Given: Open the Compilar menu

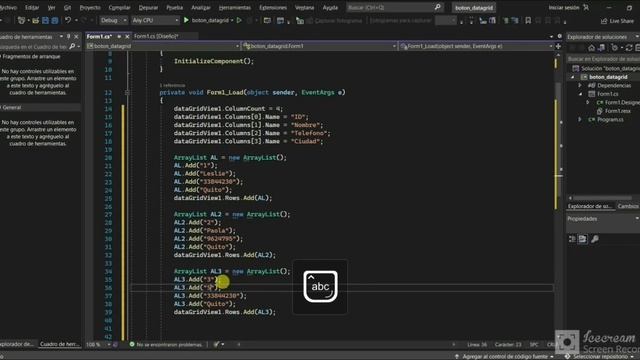Looking at the screenshot, I should pos(119,7).
